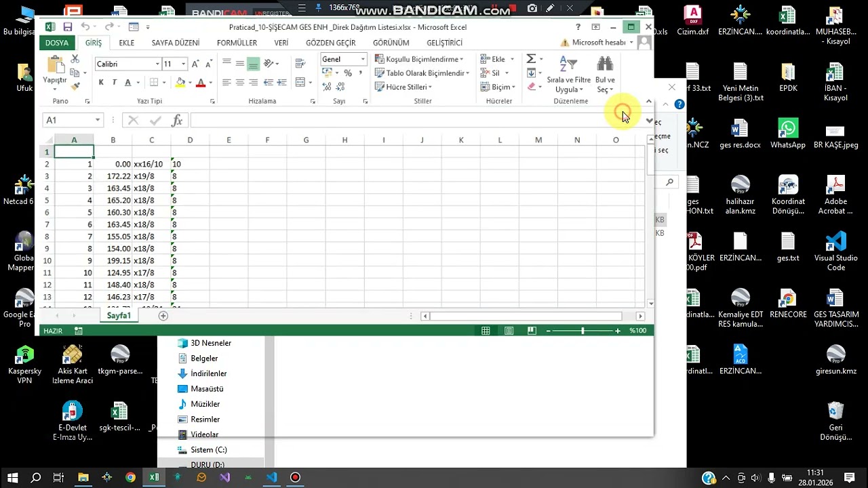
Task: Toggle Underline formatting button A
Action: 127,83
